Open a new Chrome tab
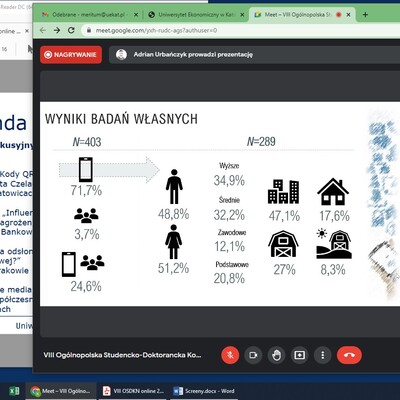Viewport: 400px width, 400px height. tap(365, 15)
